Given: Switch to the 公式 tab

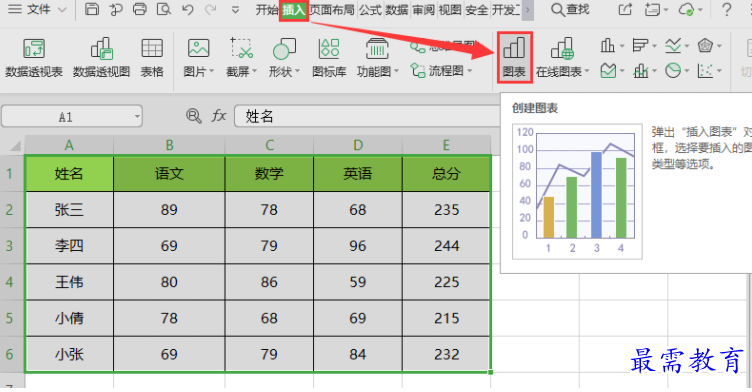Looking at the screenshot, I should coord(370,10).
